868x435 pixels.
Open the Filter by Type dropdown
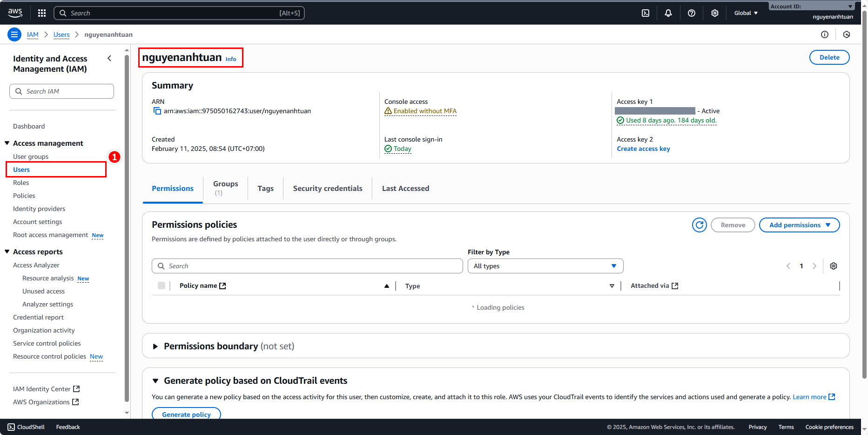pos(545,266)
